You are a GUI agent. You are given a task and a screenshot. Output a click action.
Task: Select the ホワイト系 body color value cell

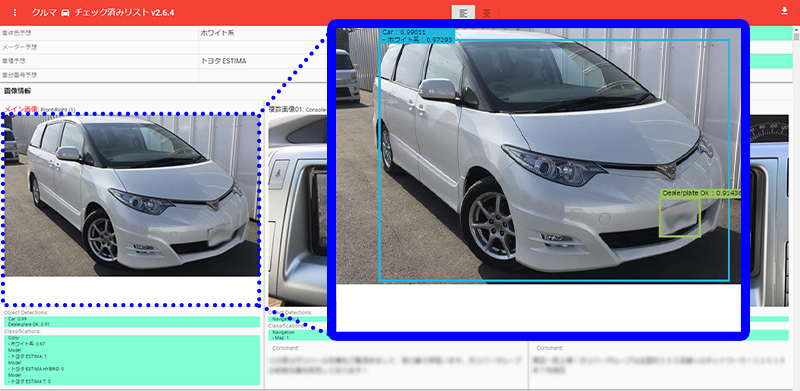point(262,33)
